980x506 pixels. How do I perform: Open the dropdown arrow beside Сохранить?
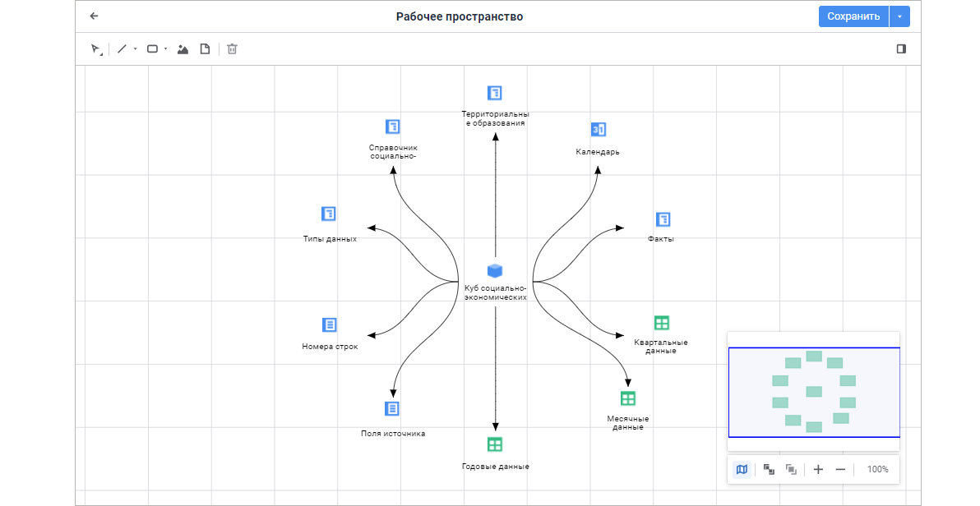click(900, 16)
